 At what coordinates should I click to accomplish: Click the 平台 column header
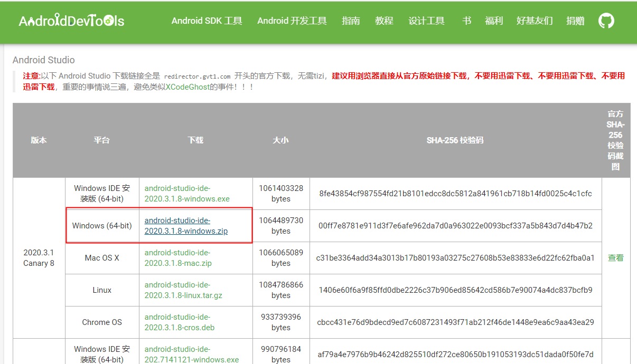[102, 140]
